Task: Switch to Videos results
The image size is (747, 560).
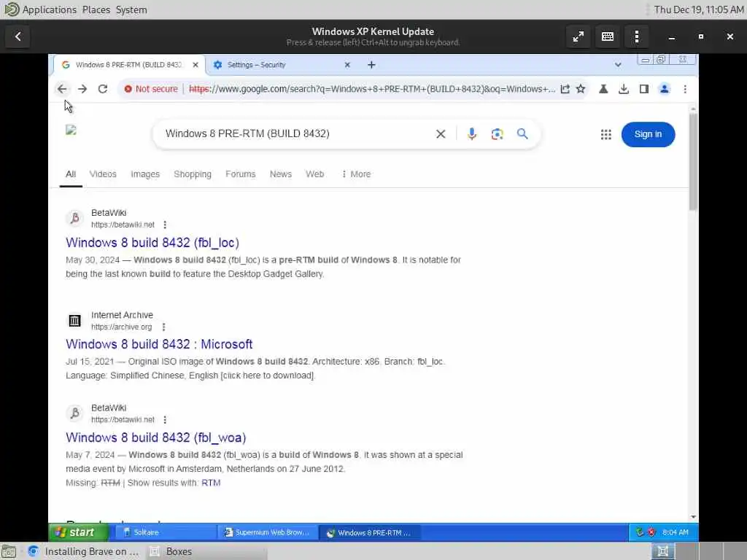Action: pyautogui.click(x=103, y=174)
